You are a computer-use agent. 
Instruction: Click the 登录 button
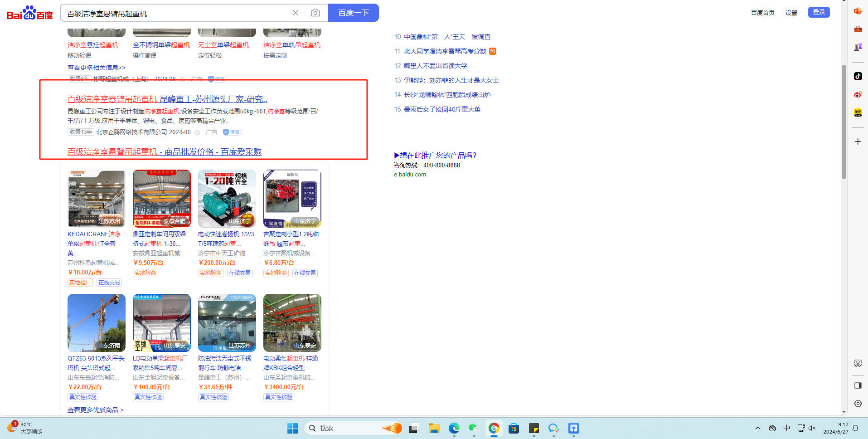click(x=819, y=12)
